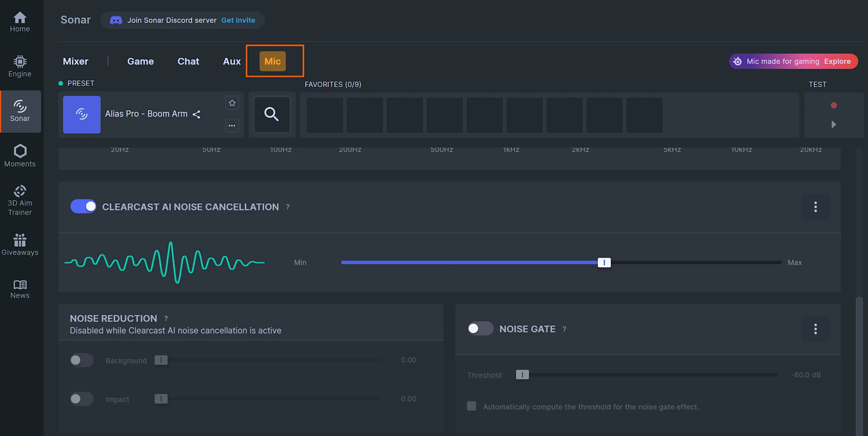Viewport: 868px width, 436px height.
Task: Click the Impact noise reduction slider handle
Action: click(161, 399)
